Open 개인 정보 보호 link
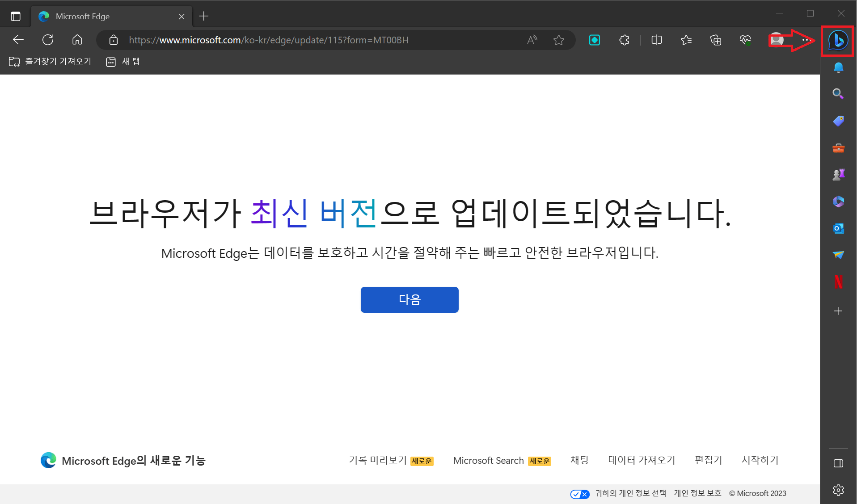This screenshot has width=857, height=504. 697,493
